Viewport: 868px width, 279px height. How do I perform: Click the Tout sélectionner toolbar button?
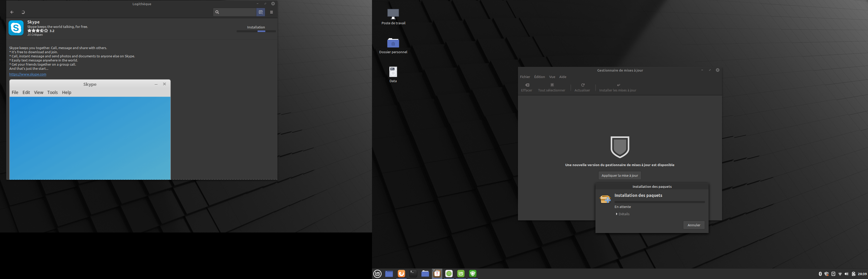pyautogui.click(x=551, y=88)
